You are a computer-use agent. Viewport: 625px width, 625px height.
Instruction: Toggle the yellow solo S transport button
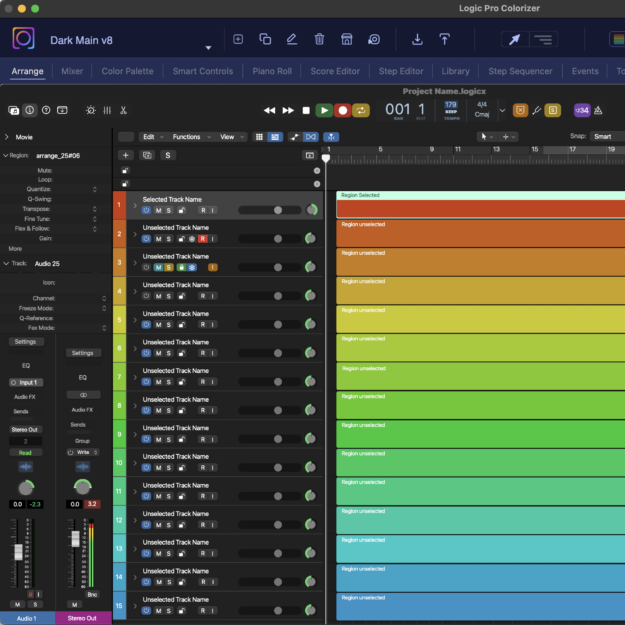point(552,110)
